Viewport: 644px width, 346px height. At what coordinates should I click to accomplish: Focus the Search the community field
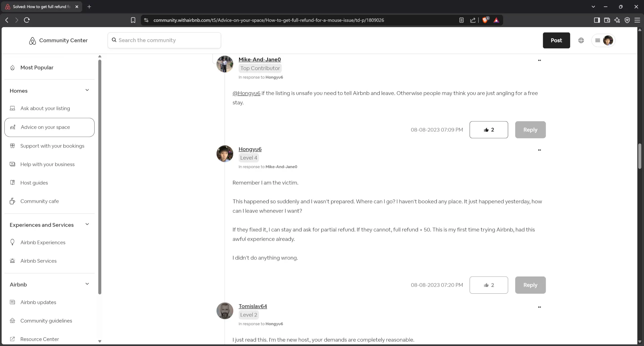coord(164,40)
